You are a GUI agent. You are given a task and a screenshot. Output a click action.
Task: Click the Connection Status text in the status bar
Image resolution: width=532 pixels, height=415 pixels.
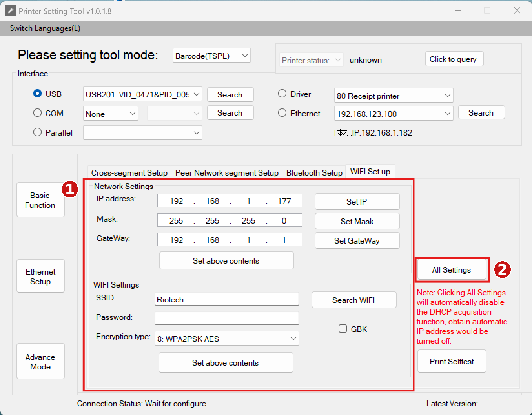[x=144, y=403]
